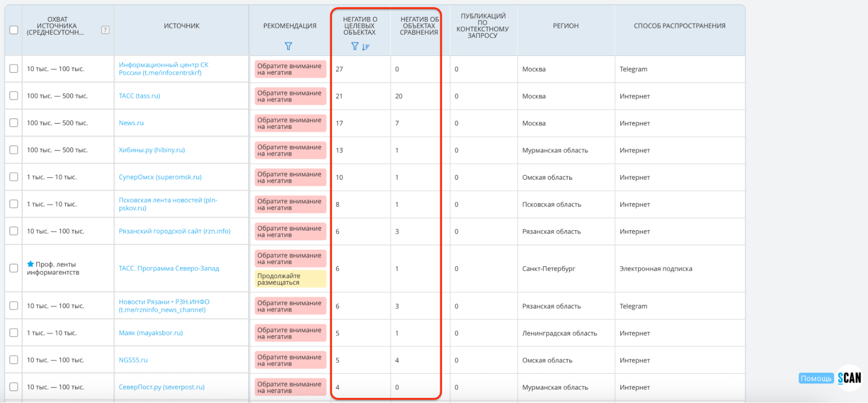Image resolution: width=868 pixels, height=403 pixels.
Task: Click Проф. ленты информагентств reach cell
Action: 53,268
